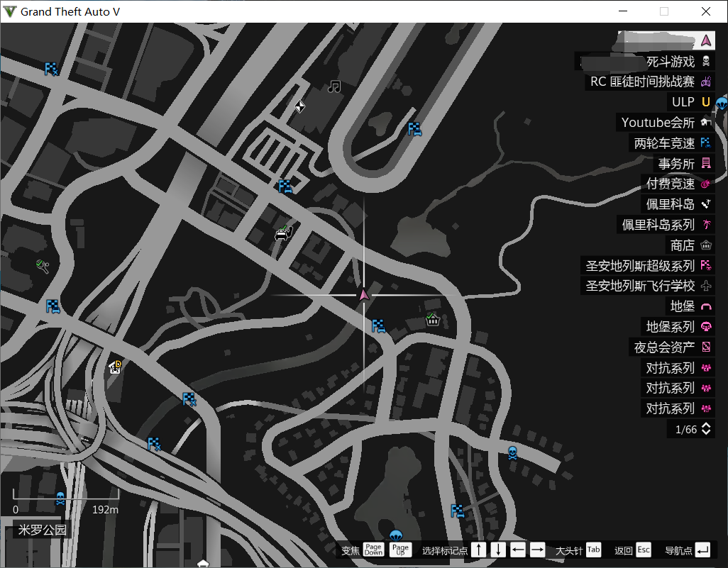Click the yellow U icon for ULP
Image resolution: width=728 pixels, height=568 pixels.
pyautogui.click(x=706, y=102)
